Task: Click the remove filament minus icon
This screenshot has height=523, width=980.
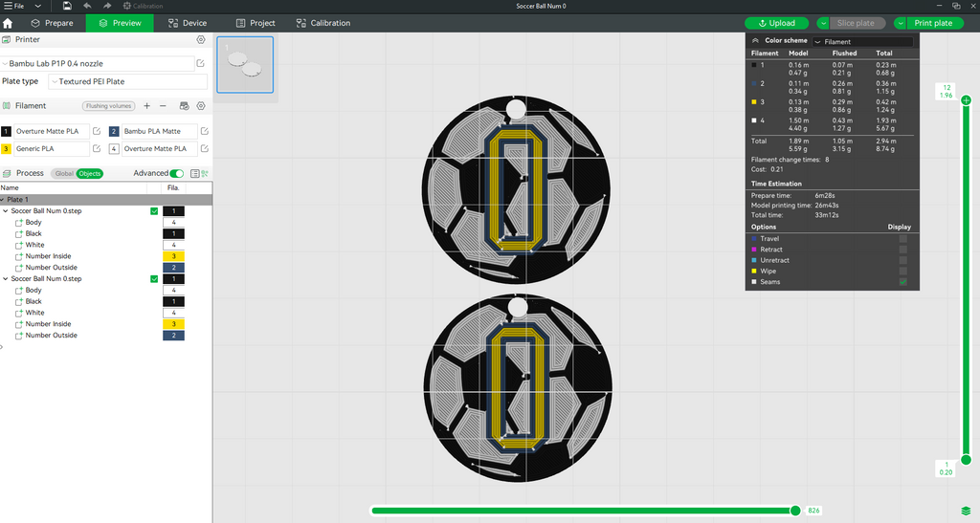Action: click(163, 106)
